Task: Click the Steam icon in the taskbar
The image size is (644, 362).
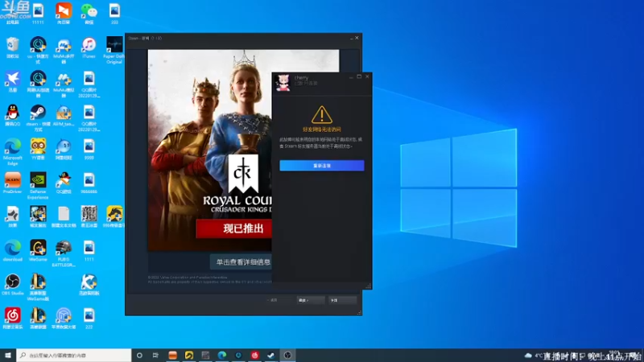Action: click(x=271, y=355)
